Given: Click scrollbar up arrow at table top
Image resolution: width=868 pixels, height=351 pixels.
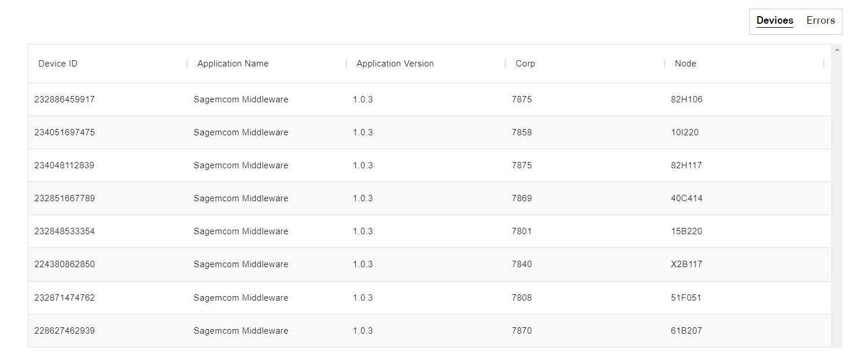Looking at the screenshot, I should 837,50.
